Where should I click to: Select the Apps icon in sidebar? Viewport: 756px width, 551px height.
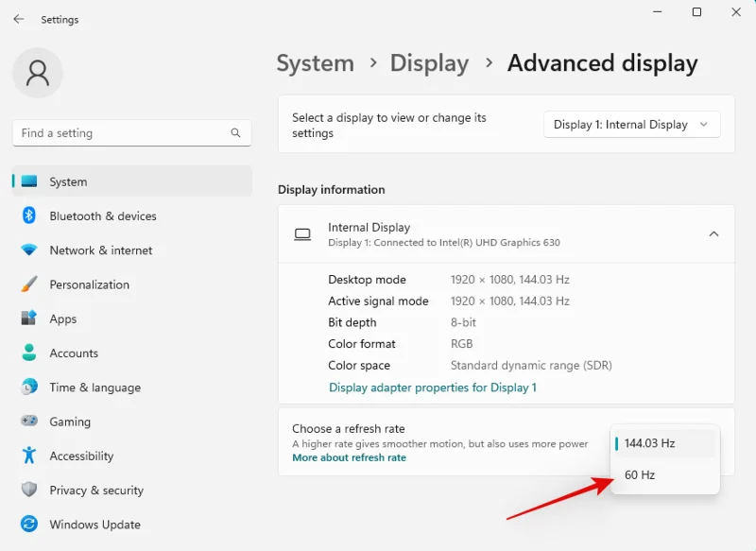pos(29,319)
